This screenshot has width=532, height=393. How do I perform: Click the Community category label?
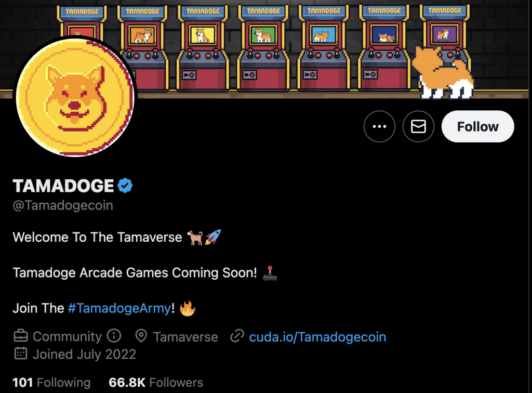pos(67,336)
